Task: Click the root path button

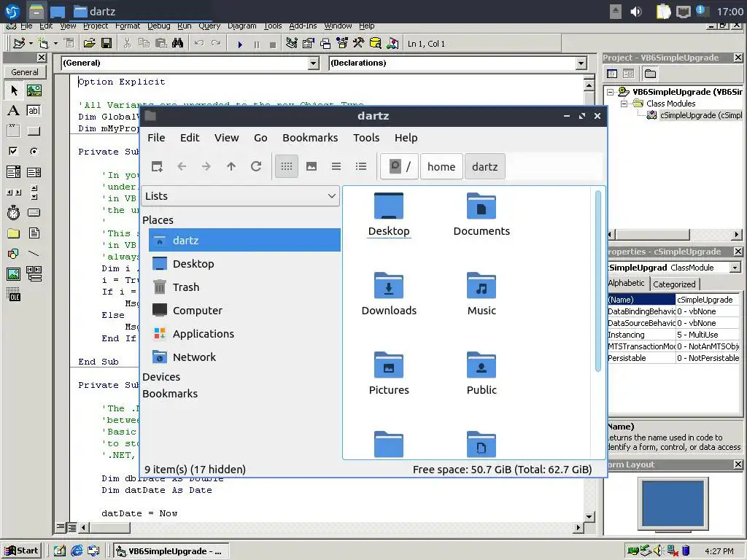Action: tap(400, 167)
